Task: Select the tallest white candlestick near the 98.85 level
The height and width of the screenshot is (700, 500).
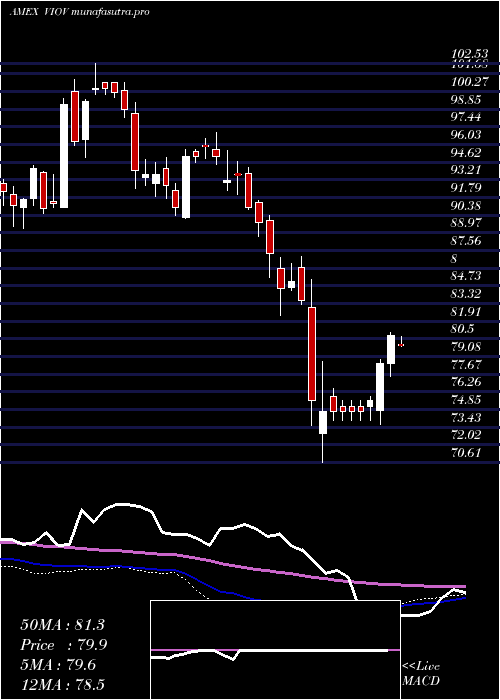Action: click(64, 156)
